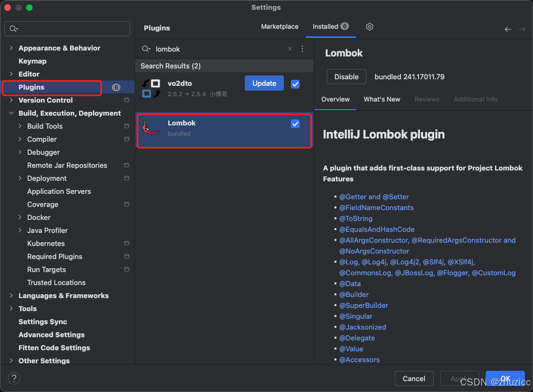Open the Additional Info tab
The width and height of the screenshot is (533, 392).
[x=475, y=99]
